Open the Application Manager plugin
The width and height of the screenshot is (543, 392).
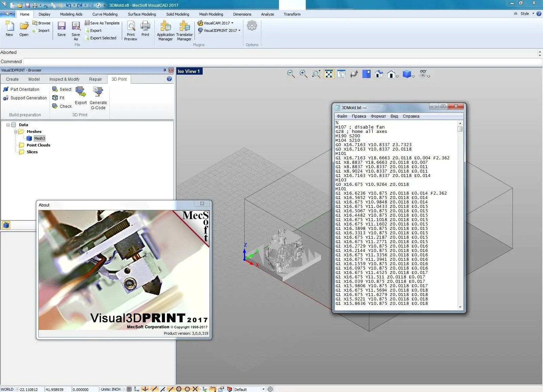pos(166,31)
